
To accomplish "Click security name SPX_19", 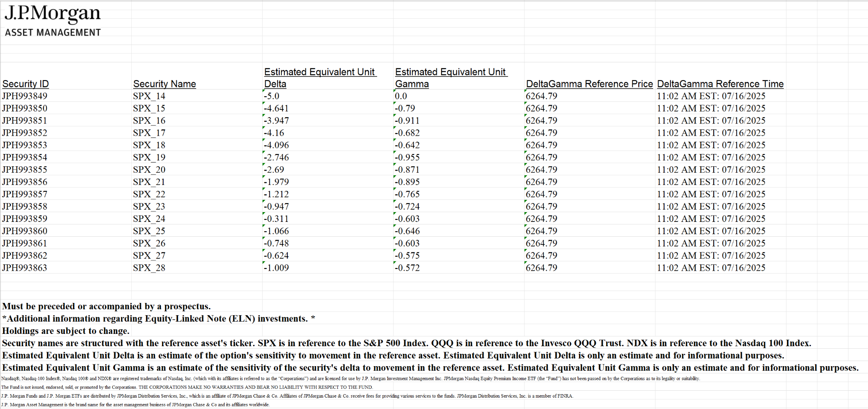I will tap(149, 158).
